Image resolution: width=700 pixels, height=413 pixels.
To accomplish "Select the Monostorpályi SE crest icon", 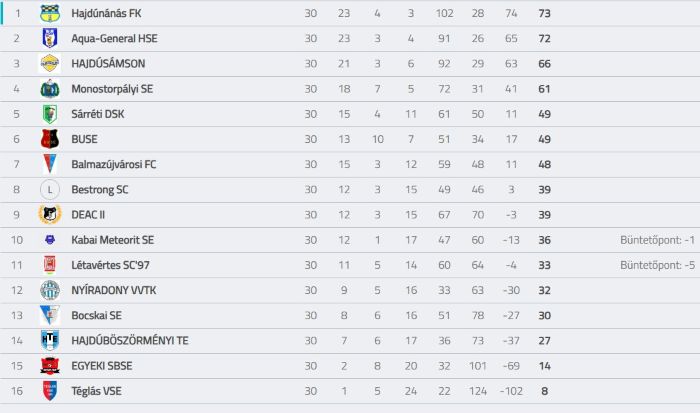I will tap(50, 89).
